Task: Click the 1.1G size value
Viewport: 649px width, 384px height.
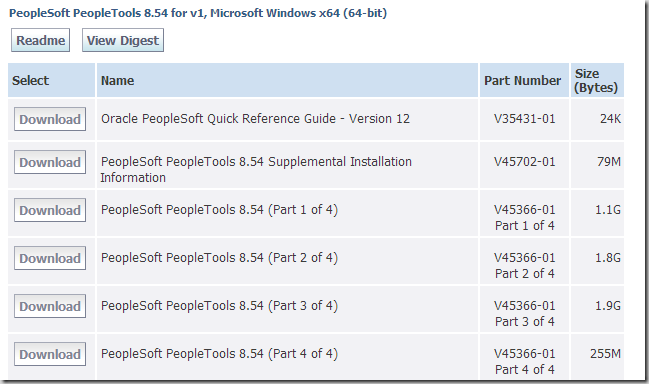Action: coord(608,210)
